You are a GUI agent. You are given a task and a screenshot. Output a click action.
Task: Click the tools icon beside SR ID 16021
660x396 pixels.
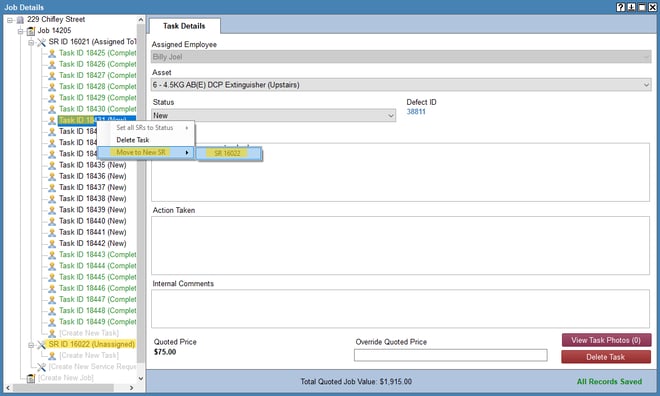click(x=41, y=42)
